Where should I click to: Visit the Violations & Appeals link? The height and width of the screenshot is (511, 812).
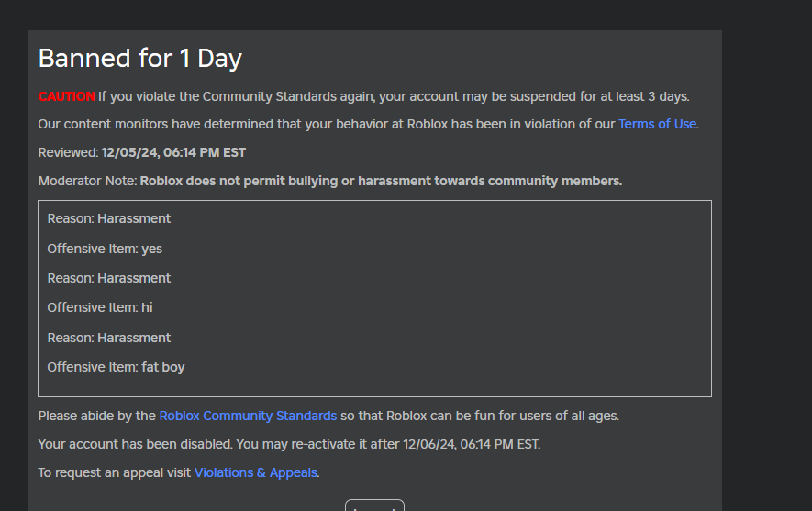pos(255,472)
